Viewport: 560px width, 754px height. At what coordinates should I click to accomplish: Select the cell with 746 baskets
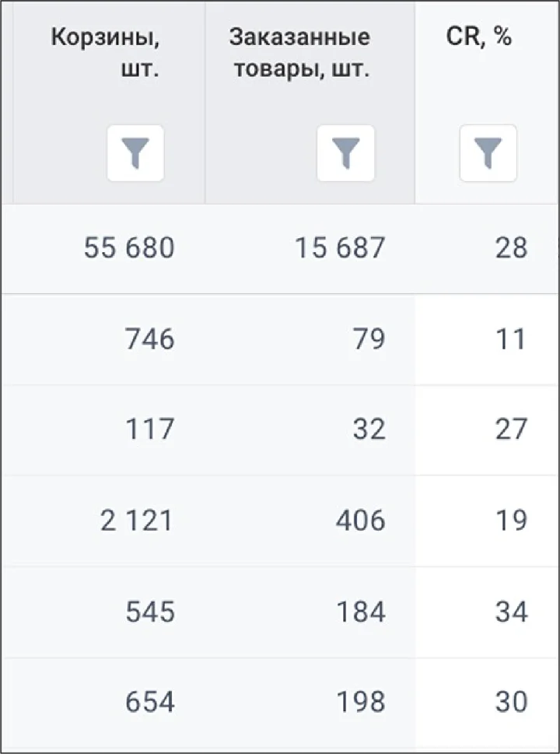[150, 339]
